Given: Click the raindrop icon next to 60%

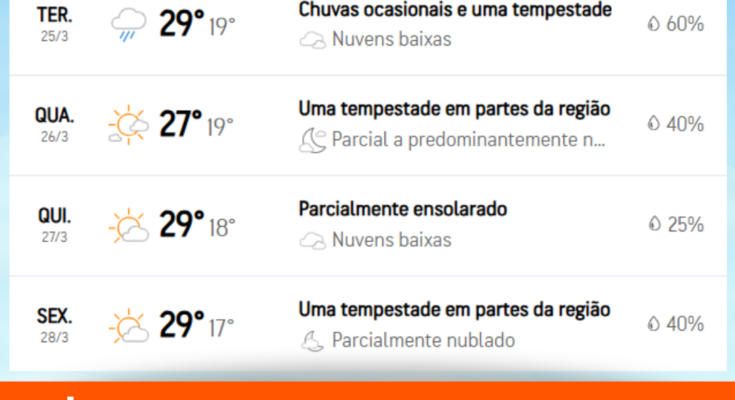Looking at the screenshot, I should 653,23.
